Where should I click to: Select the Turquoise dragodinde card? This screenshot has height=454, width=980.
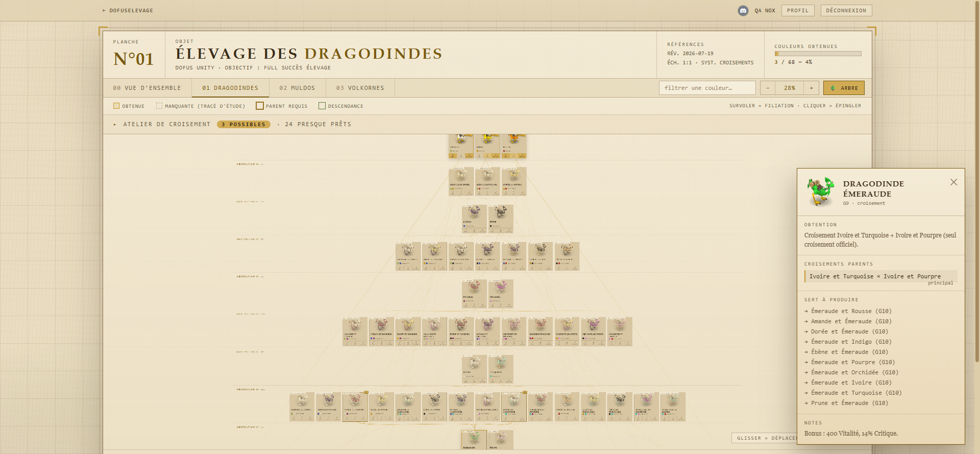501,369
